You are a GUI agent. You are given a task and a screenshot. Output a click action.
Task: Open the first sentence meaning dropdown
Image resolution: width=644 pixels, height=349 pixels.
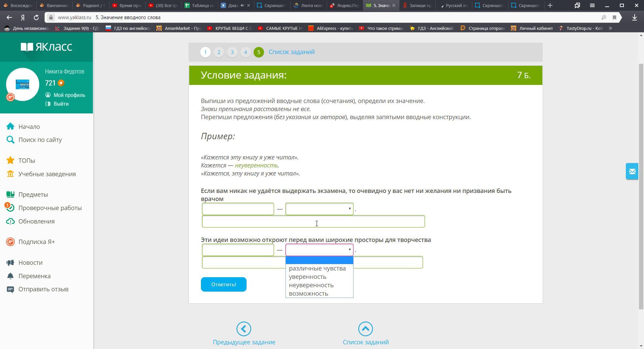tap(319, 209)
